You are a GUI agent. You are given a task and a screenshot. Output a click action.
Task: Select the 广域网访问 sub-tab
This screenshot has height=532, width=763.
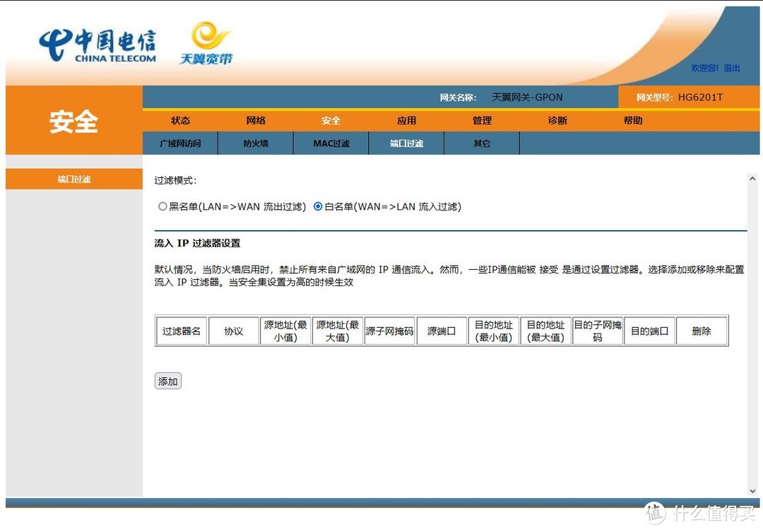coord(180,143)
